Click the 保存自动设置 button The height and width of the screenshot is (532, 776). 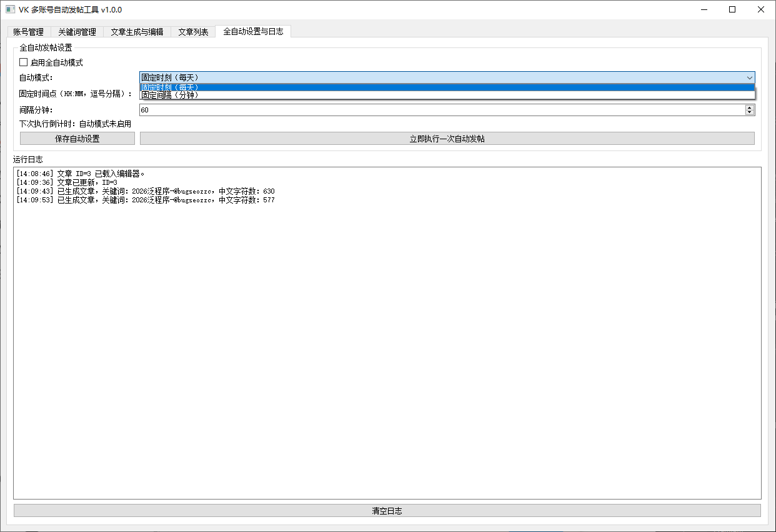(77, 139)
